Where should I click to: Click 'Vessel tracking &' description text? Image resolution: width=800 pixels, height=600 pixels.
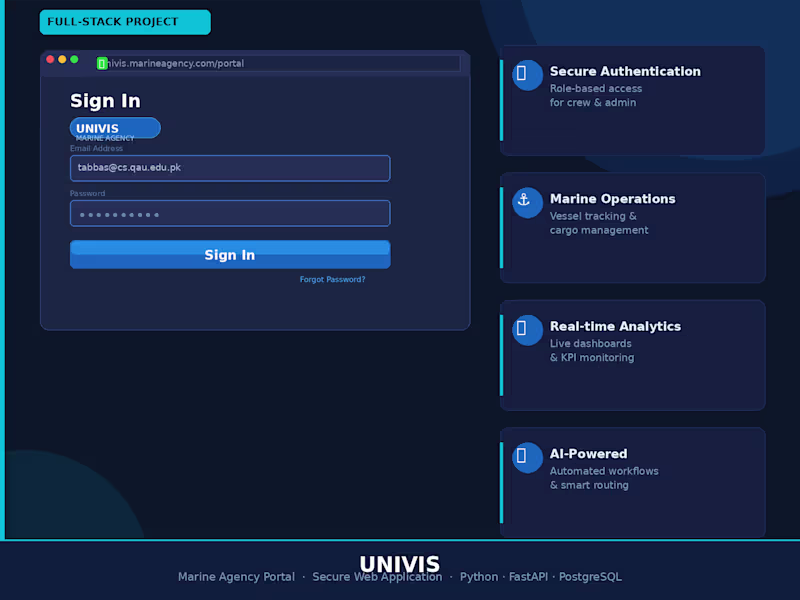(593, 216)
